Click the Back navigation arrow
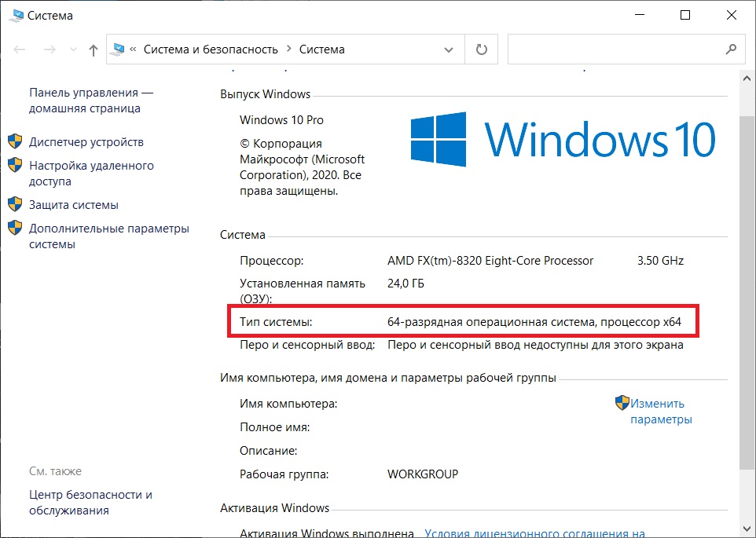The height and width of the screenshot is (538, 756). [x=20, y=49]
